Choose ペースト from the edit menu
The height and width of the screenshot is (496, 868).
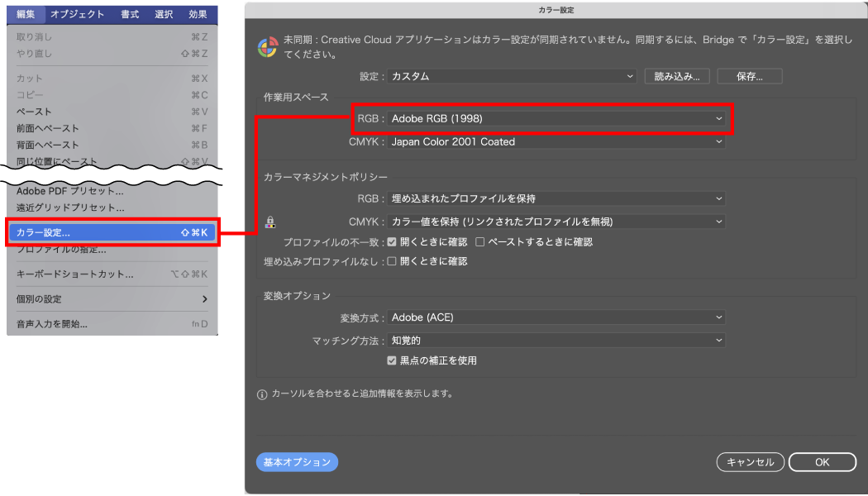click(112, 112)
